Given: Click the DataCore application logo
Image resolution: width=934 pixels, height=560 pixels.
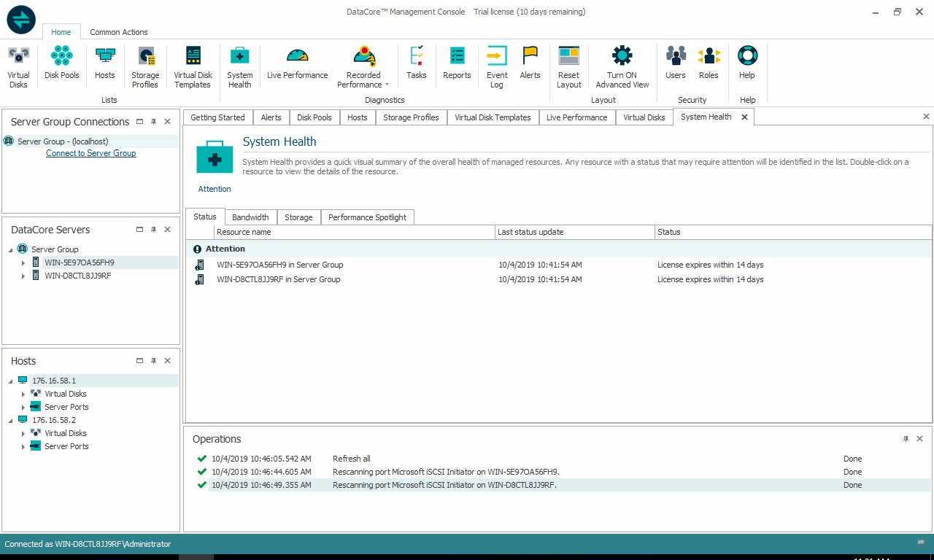Looking at the screenshot, I should 21,20.
